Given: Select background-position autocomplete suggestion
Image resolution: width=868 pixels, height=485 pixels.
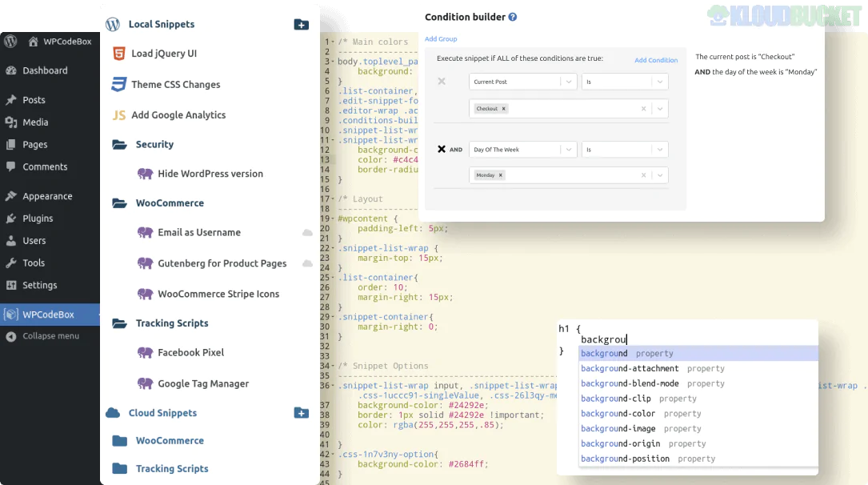Looking at the screenshot, I should pos(698,459).
